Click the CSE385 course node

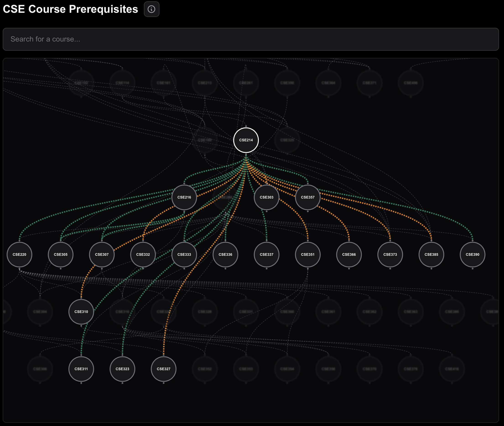[x=431, y=255]
